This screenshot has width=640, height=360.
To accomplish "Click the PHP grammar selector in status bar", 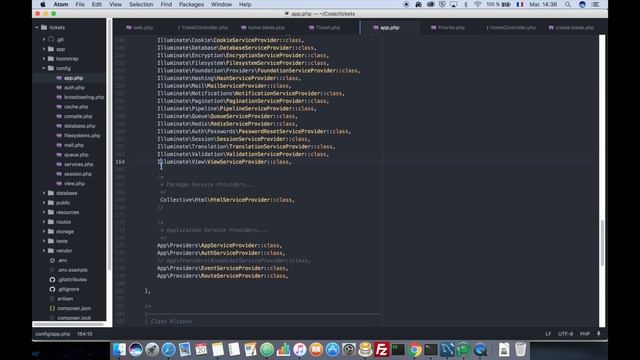I will [584, 334].
